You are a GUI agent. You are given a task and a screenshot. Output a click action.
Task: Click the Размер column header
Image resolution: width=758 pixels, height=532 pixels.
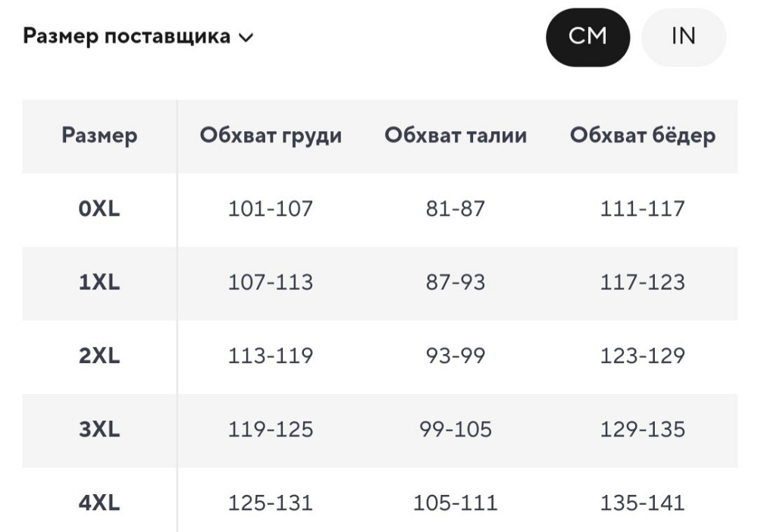[x=100, y=136]
